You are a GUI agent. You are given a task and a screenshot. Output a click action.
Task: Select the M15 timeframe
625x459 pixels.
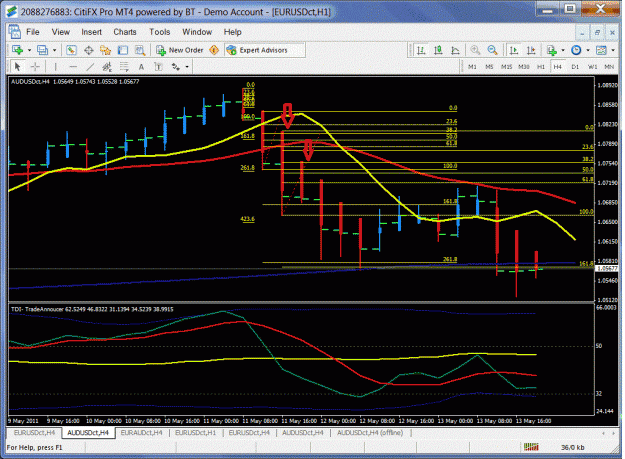[506, 67]
